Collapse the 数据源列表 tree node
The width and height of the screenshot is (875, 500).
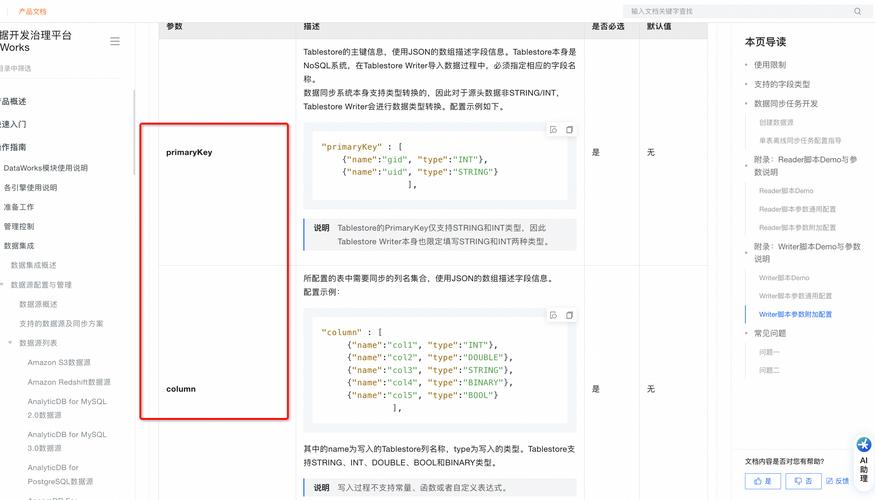[10, 343]
